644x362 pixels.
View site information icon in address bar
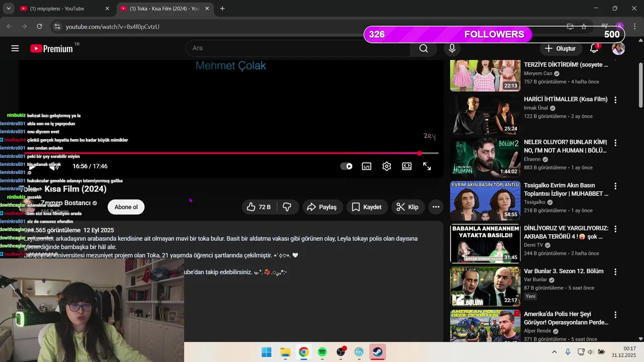coord(57,26)
